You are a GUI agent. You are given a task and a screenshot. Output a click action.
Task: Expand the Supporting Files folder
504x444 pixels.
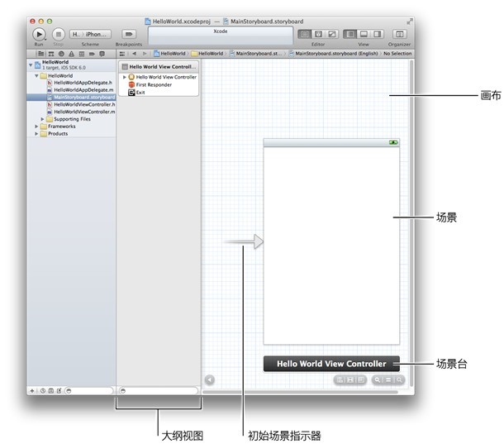(46, 119)
